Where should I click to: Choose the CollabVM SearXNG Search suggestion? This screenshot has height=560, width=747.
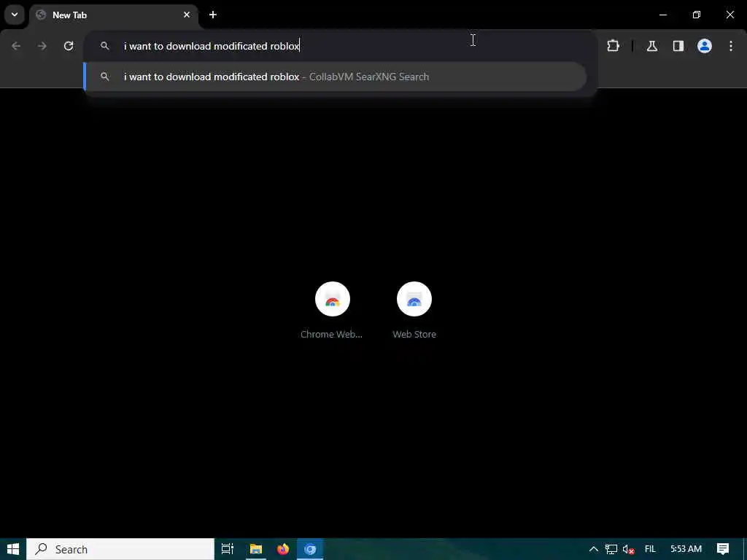pyautogui.click(x=336, y=77)
